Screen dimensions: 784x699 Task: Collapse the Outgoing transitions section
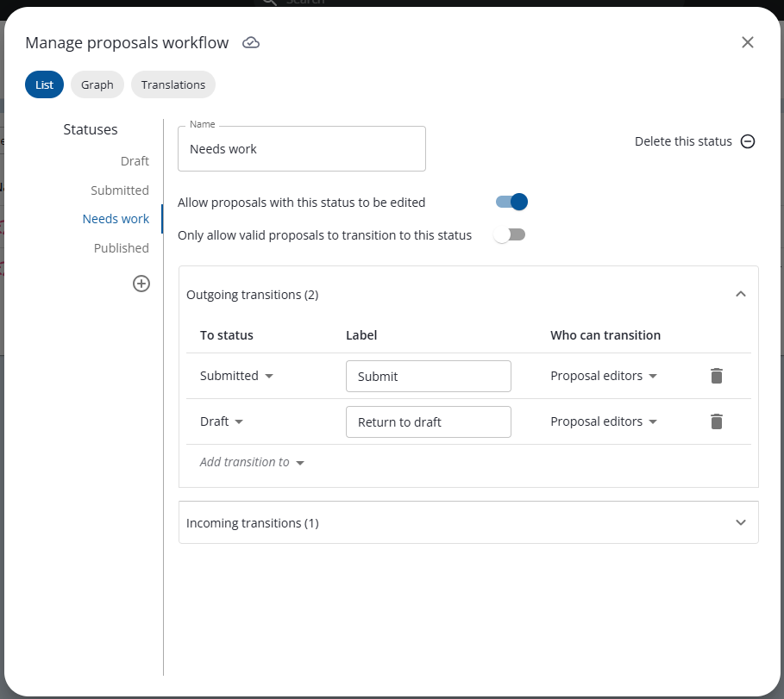(740, 294)
